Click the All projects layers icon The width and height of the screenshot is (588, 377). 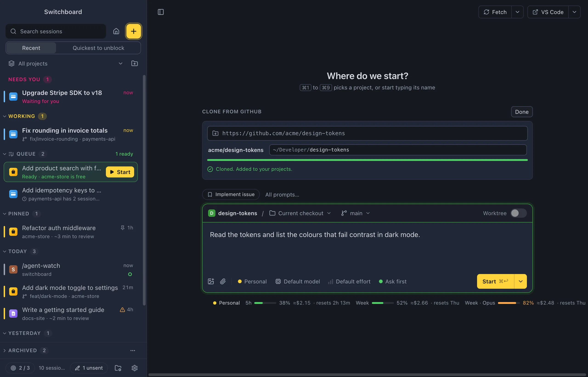(11, 63)
